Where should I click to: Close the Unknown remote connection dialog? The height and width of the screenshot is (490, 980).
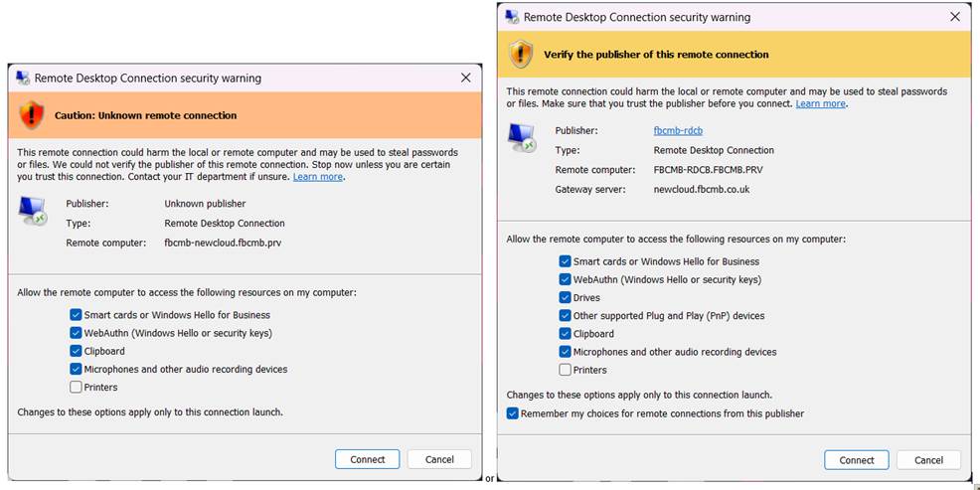[x=466, y=78]
